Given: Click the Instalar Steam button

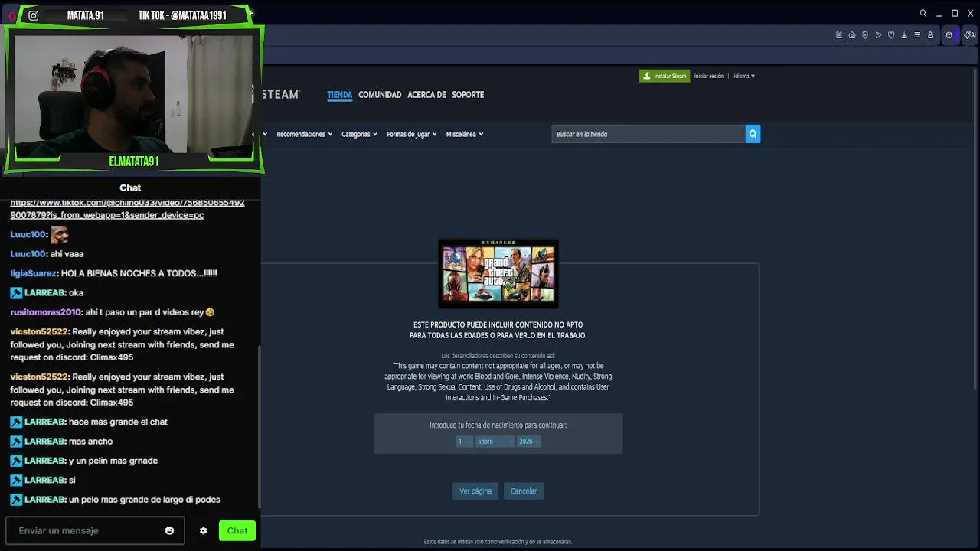Looking at the screenshot, I should click(665, 76).
